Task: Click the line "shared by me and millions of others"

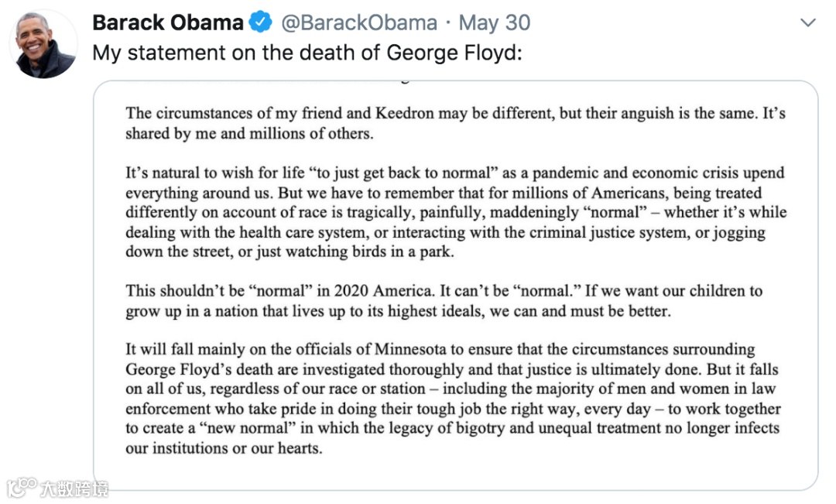Action: pos(249,133)
